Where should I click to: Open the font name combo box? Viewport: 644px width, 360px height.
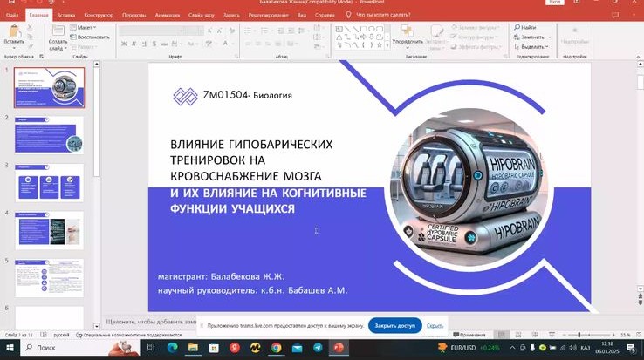click(x=151, y=31)
